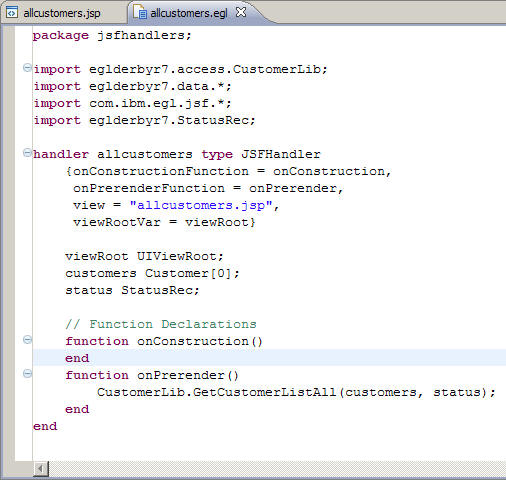Click the highlighted 'end' after onConstruction
The image size is (506, 480).
pos(77,358)
